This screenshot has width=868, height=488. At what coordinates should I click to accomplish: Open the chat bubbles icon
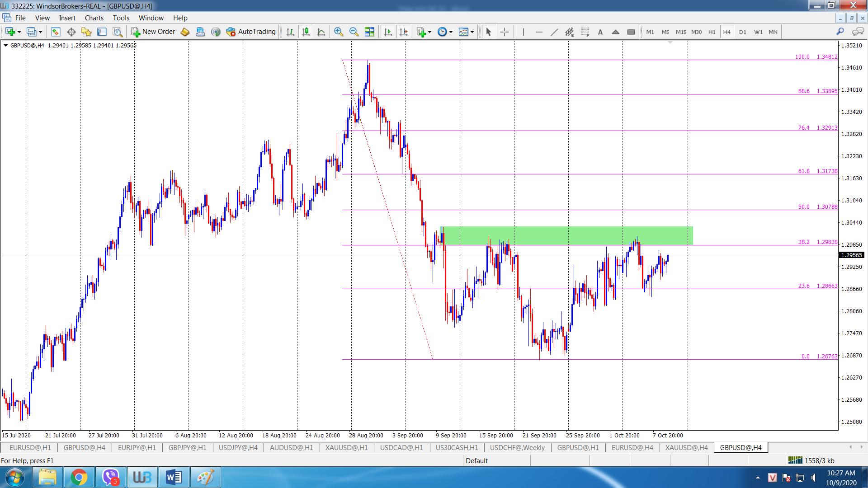click(x=858, y=32)
